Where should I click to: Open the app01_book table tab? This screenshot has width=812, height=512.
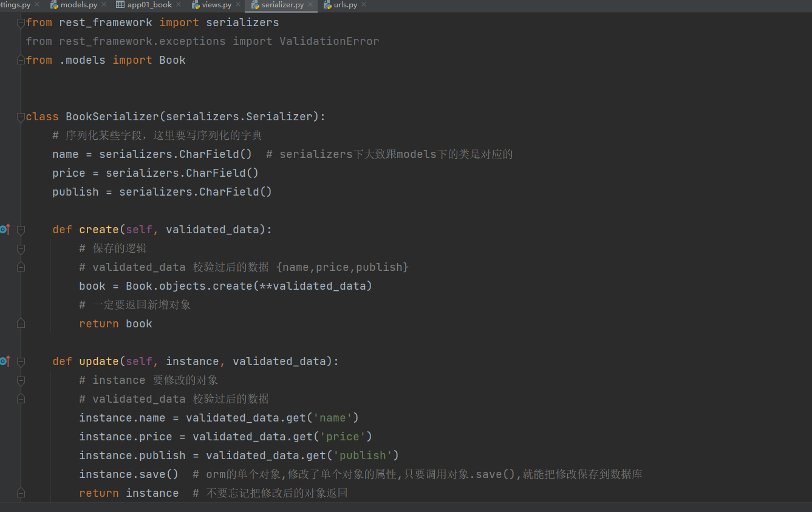(149, 5)
